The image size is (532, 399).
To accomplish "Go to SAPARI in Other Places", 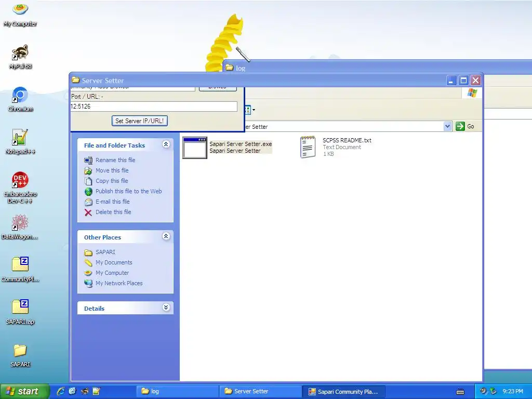I will click(x=105, y=252).
